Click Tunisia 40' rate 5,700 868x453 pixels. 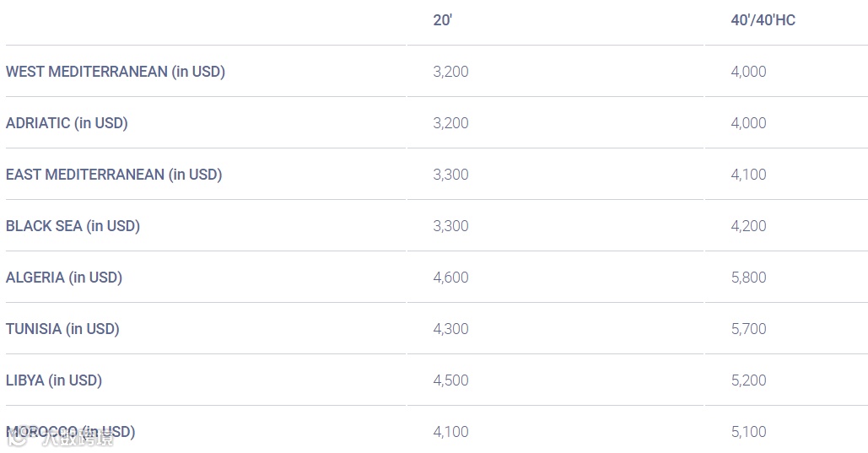point(748,329)
